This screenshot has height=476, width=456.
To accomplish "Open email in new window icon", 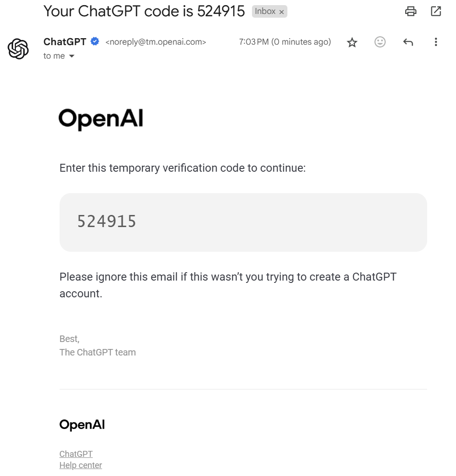I will [x=436, y=11].
